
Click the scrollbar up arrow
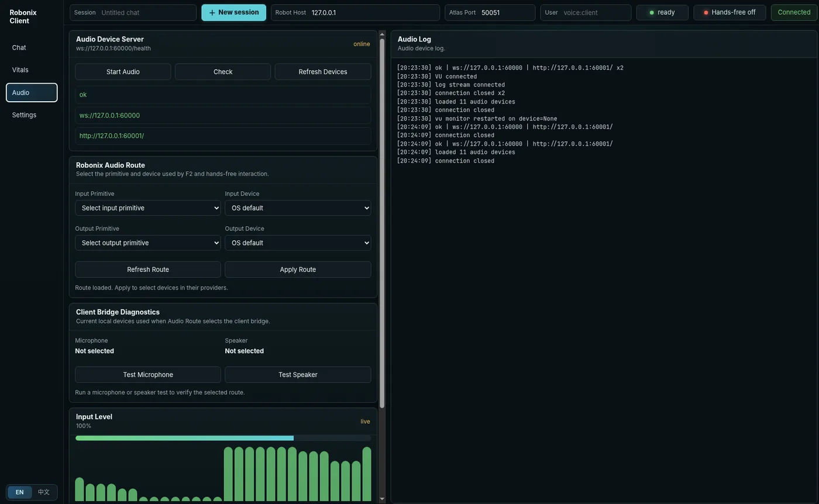point(382,34)
